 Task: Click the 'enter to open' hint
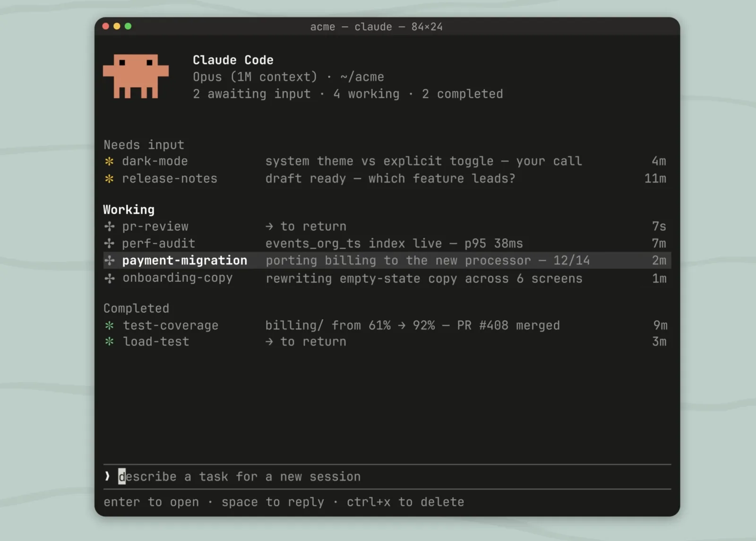tap(151, 502)
